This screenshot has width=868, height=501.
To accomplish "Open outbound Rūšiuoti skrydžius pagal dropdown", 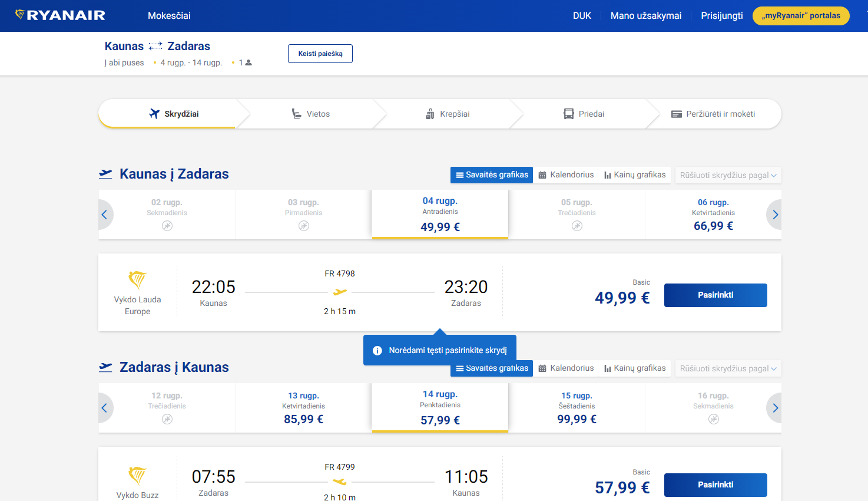I will 728,175.
